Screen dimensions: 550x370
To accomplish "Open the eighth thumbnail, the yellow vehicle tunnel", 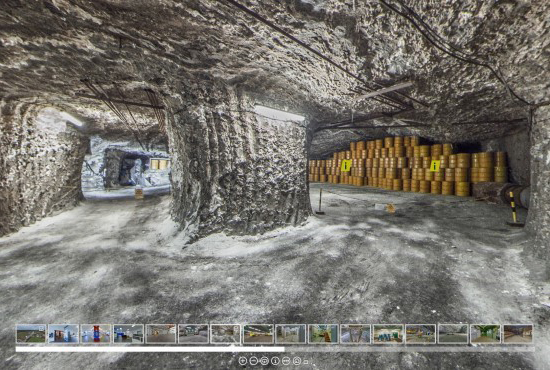I will coord(258,334).
